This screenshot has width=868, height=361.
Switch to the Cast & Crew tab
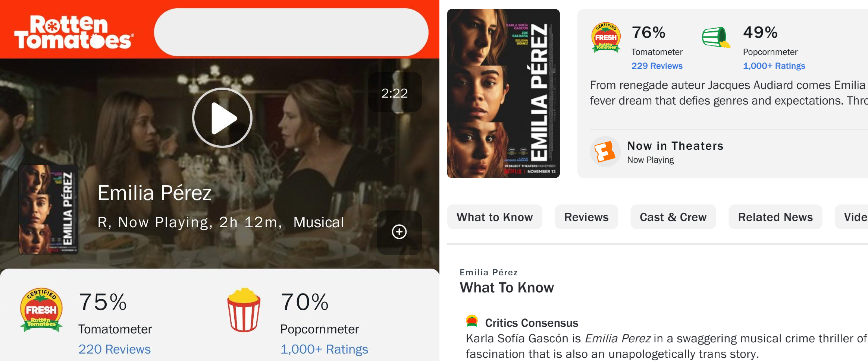coord(673,217)
